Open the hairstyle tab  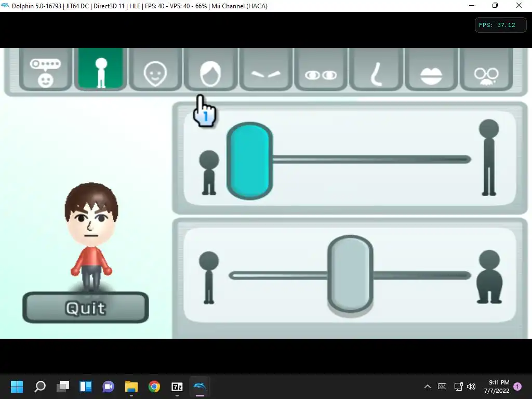pyautogui.click(x=210, y=69)
